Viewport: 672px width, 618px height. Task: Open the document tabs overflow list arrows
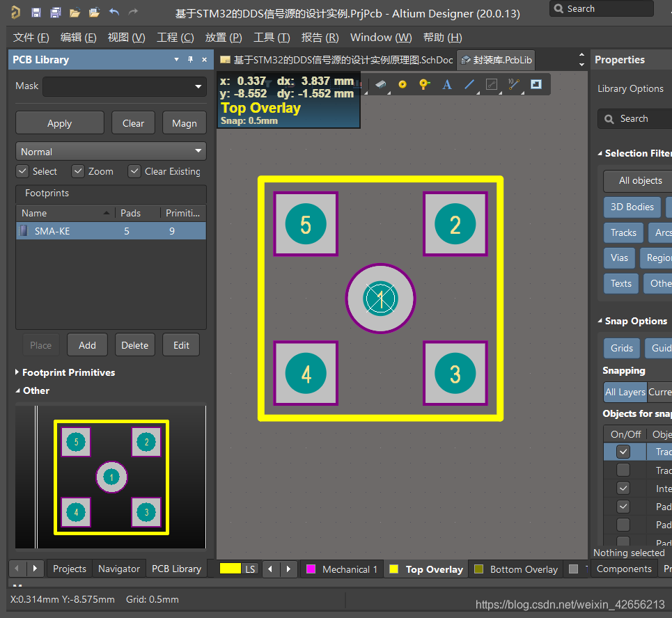[581, 60]
